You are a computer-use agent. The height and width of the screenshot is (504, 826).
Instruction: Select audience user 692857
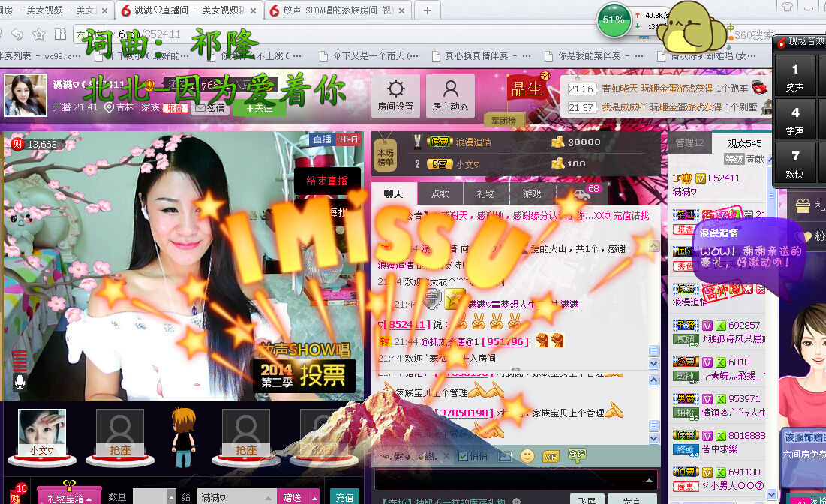coord(719,331)
